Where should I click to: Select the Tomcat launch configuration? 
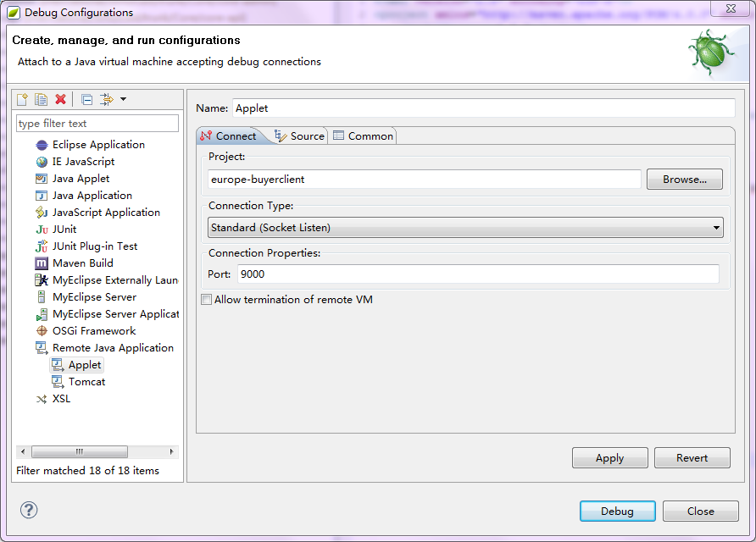click(x=86, y=382)
